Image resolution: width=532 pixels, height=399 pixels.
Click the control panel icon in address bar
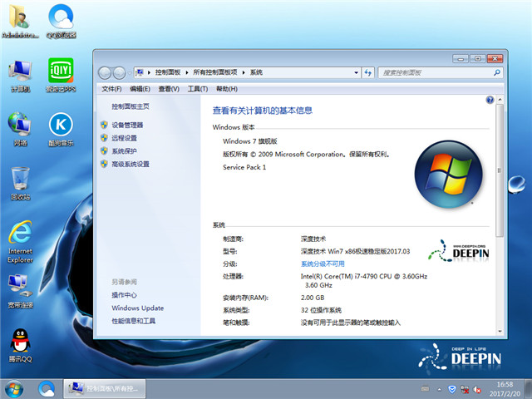tap(140, 72)
